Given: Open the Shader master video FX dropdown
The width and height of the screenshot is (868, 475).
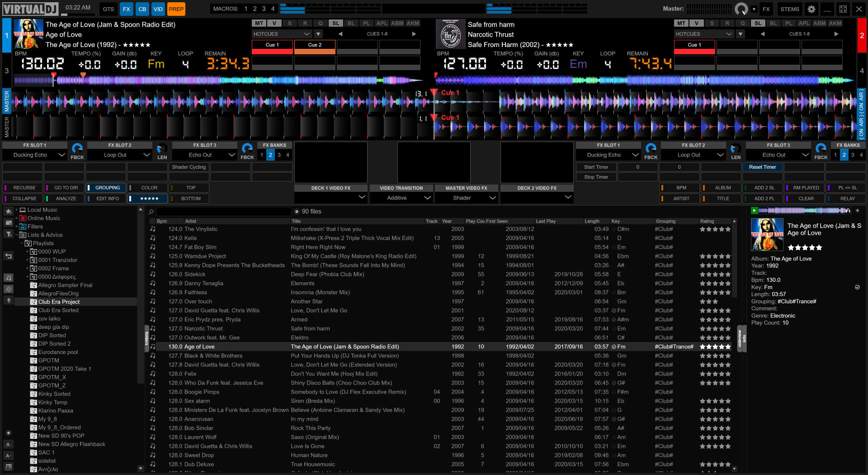Looking at the screenshot, I should [x=466, y=198].
